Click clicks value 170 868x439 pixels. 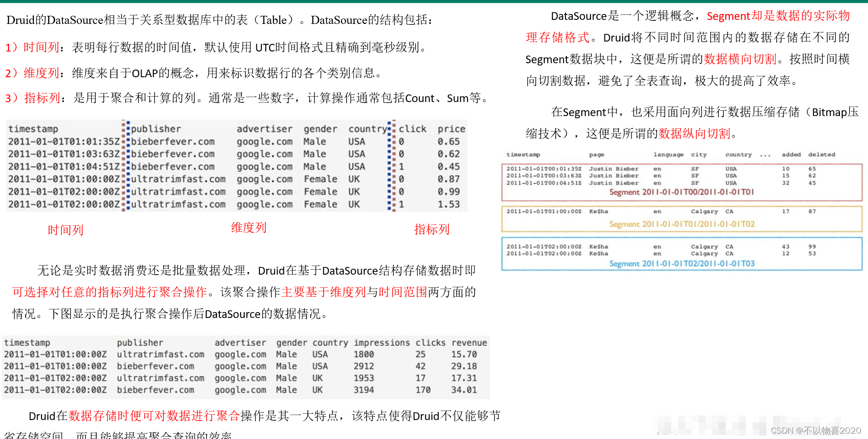pyautogui.click(x=423, y=390)
